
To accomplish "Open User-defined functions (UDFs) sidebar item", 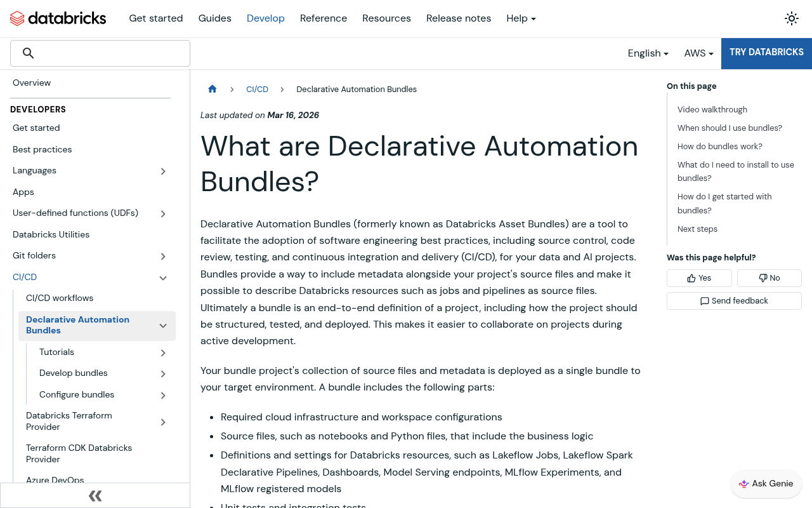I will point(75,213).
